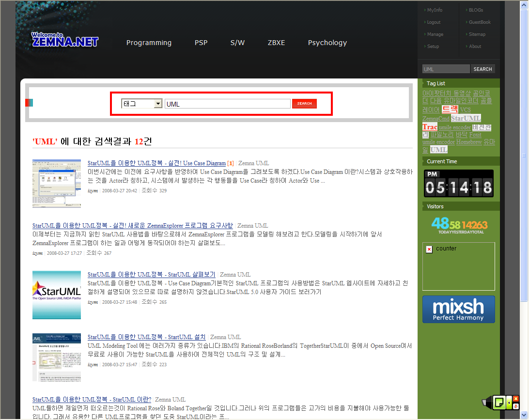Open the S/W menu

click(x=237, y=43)
